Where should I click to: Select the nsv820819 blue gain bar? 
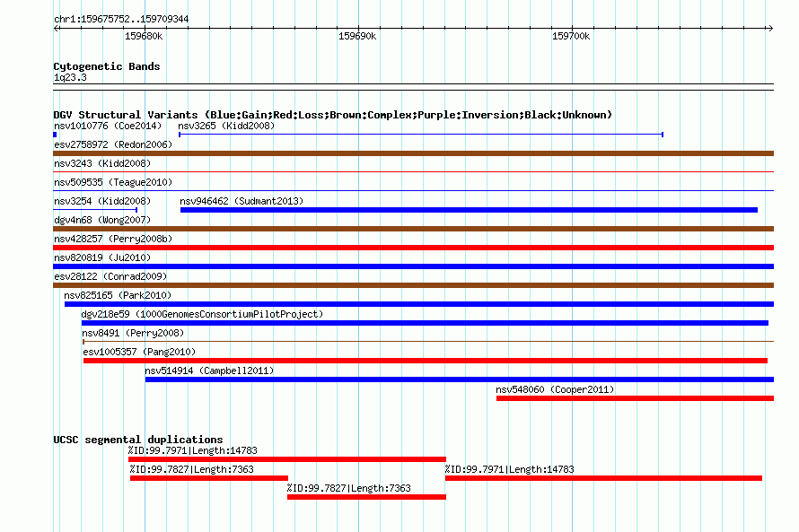[413, 266]
